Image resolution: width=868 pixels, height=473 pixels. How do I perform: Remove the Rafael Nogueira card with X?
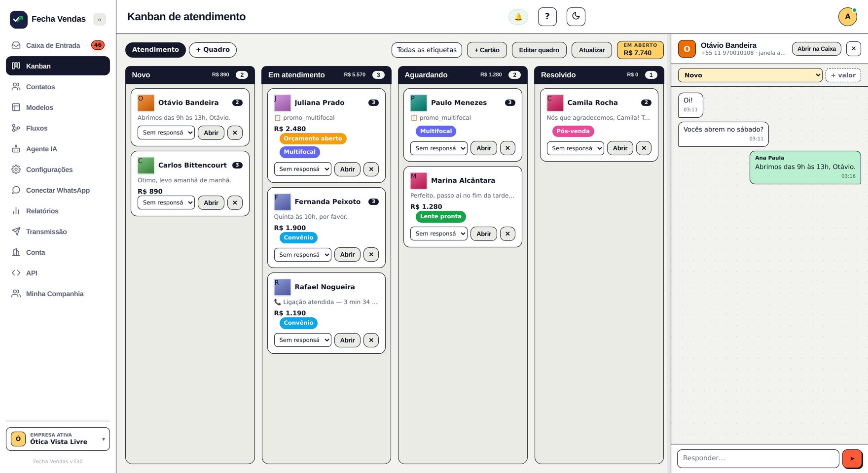371,340
